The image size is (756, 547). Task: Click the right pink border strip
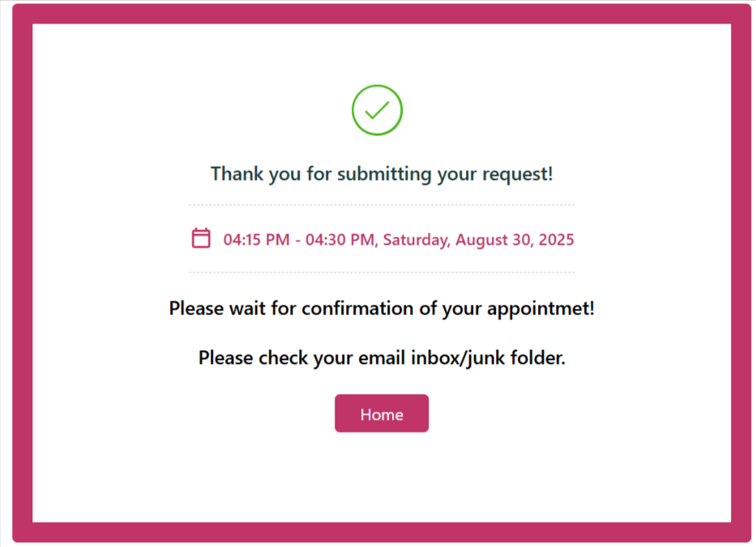click(x=741, y=273)
